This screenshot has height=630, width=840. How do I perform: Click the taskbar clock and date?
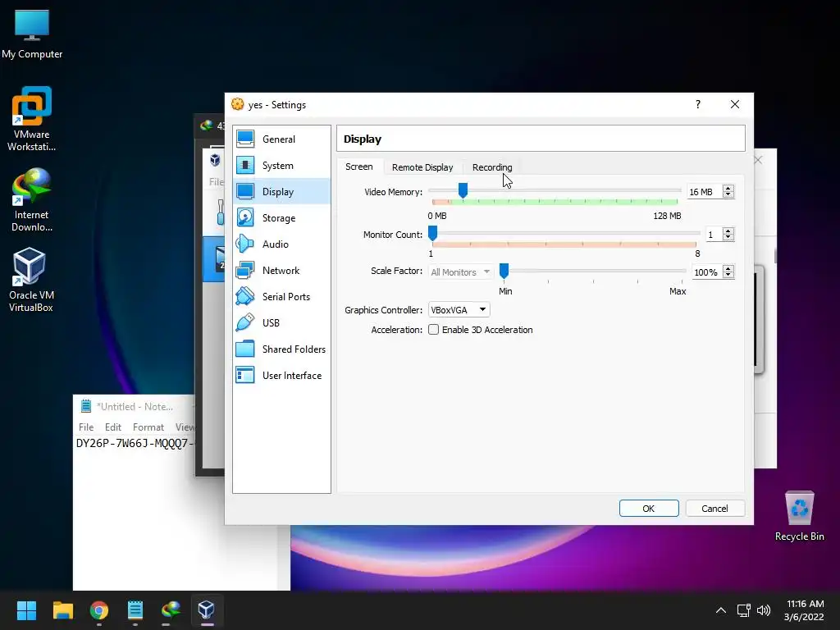pyautogui.click(x=804, y=610)
